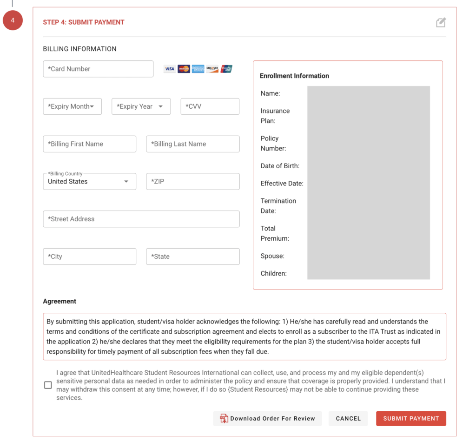
Task: Focus the City field
Action: tap(90, 257)
